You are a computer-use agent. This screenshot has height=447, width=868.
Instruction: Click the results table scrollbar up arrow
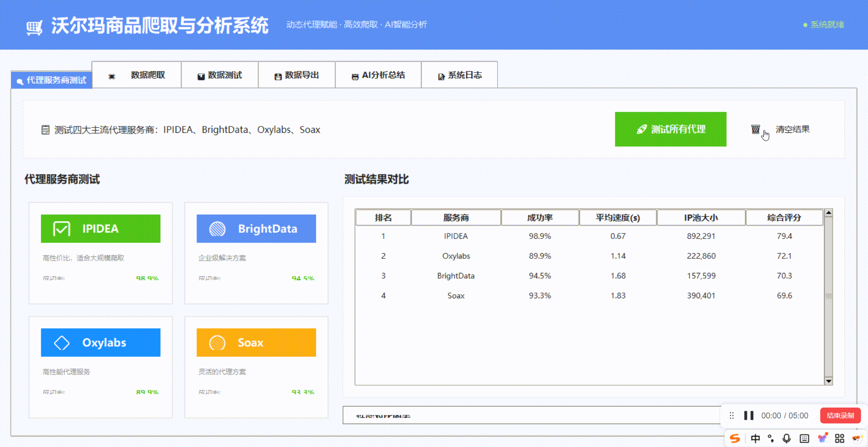pos(829,213)
